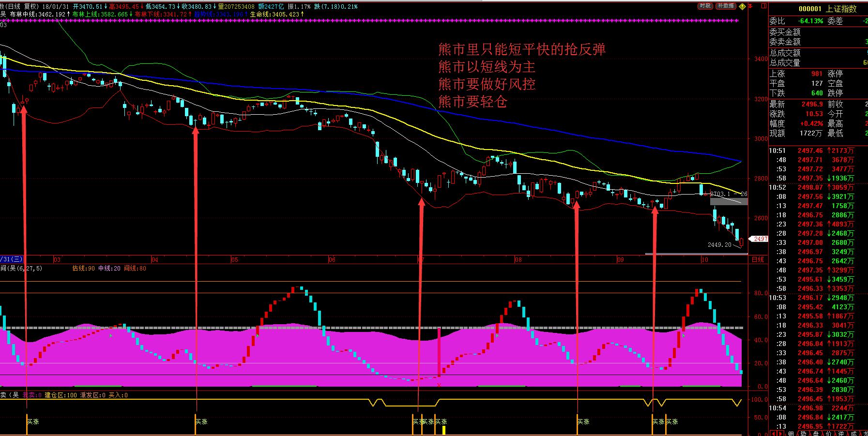Click the 时段 button
The width and height of the screenshot is (868, 436).
tap(705, 6)
